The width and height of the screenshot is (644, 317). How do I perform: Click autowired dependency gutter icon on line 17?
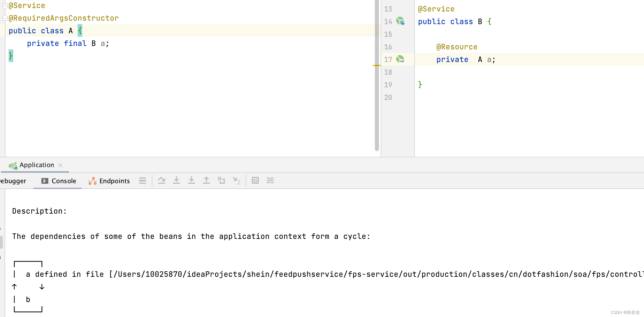pyautogui.click(x=400, y=59)
